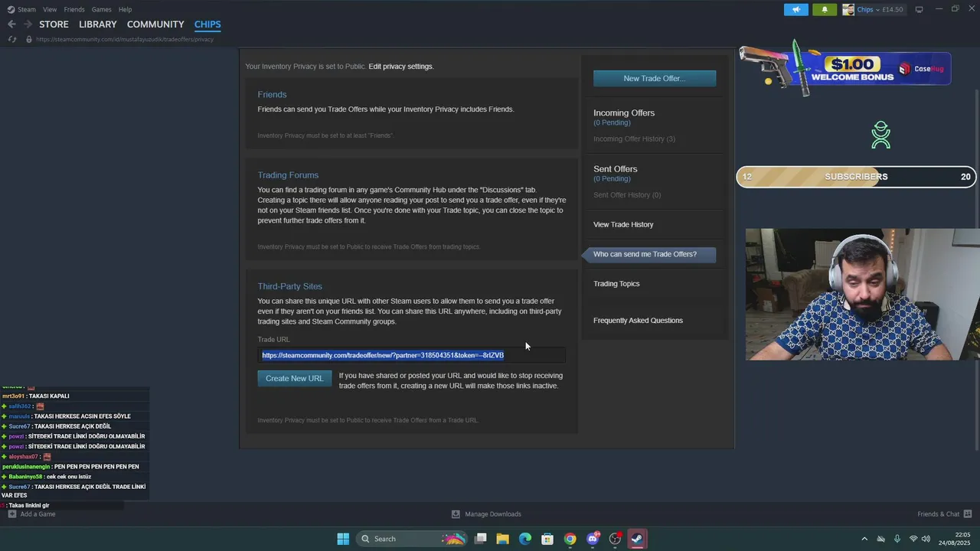Open Microsoft Edge from the taskbar
The height and width of the screenshot is (551, 980).
click(x=525, y=539)
